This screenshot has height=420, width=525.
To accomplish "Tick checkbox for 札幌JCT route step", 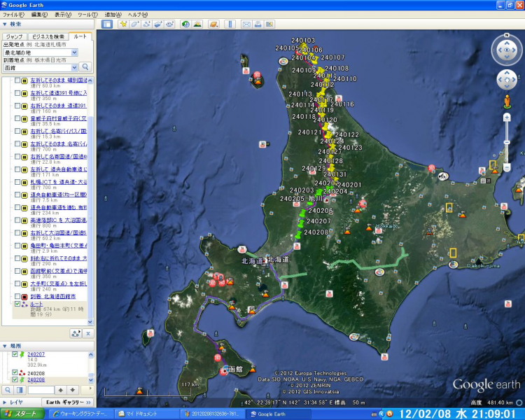I will click(17, 182).
